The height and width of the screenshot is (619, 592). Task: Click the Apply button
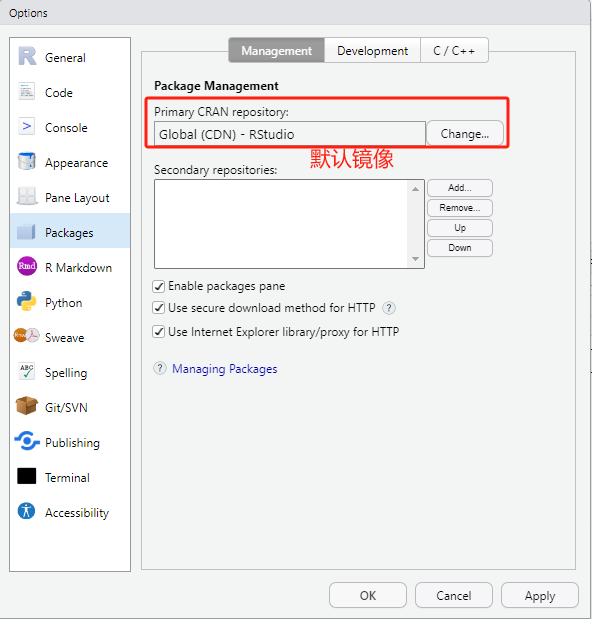540,595
